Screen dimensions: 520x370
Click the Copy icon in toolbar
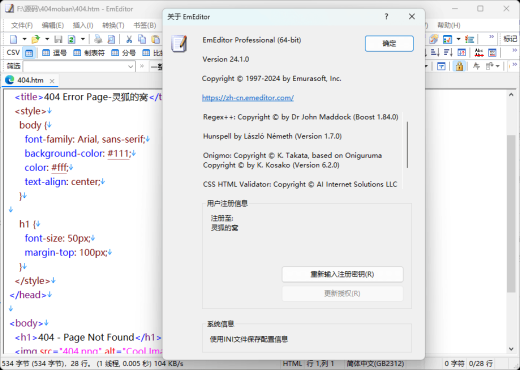pos(142,39)
